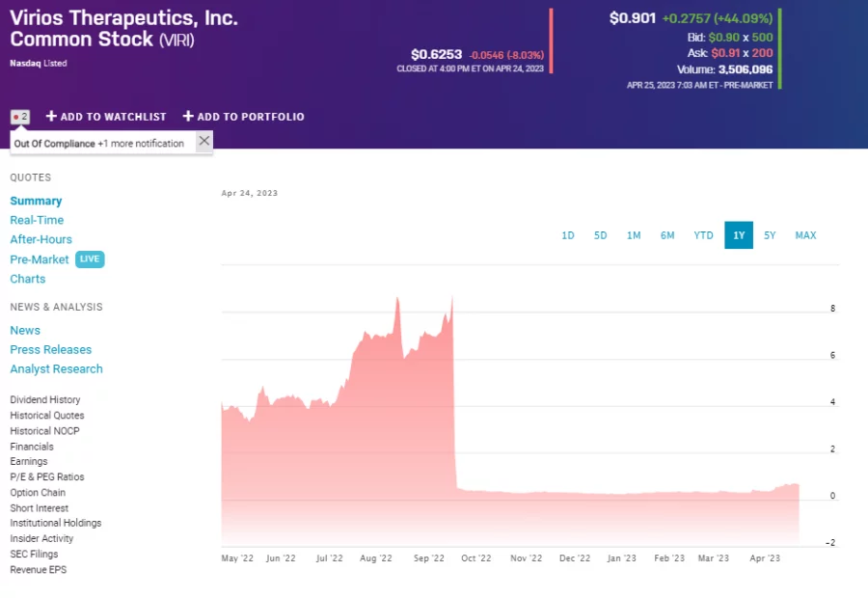Expand the Option Chain section
This screenshot has height=598, width=868.
[x=39, y=492]
